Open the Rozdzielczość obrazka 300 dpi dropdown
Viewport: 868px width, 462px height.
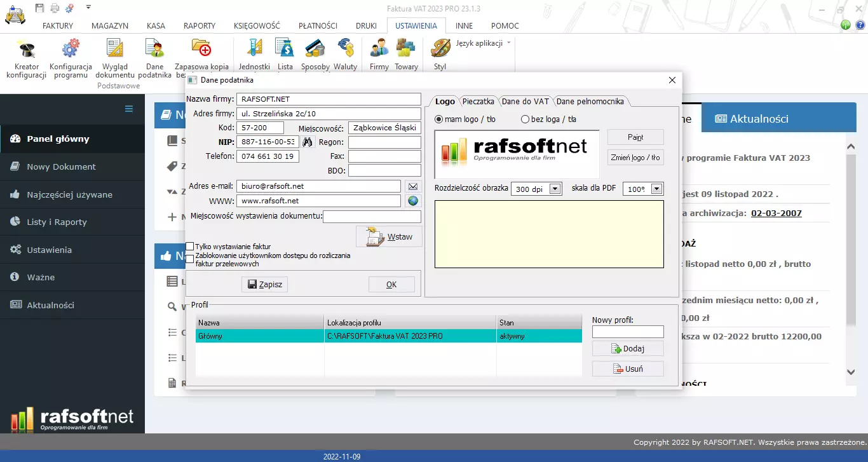click(555, 189)
